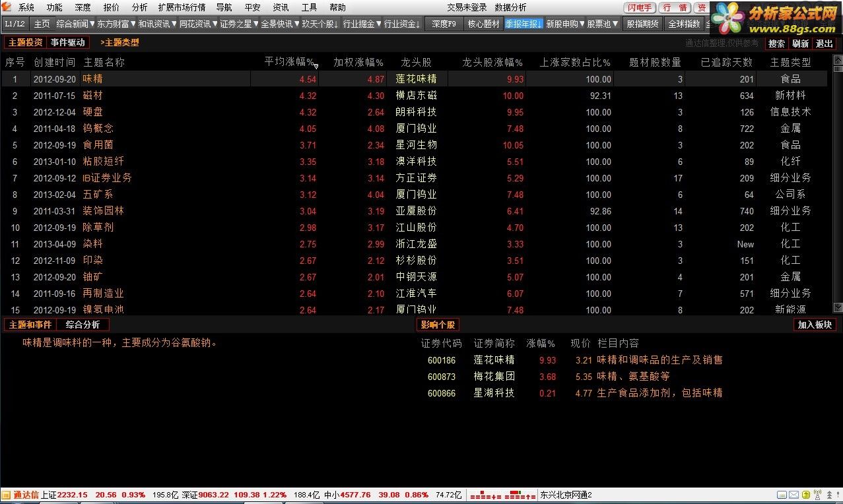The width and height of the screenshot is (843, 504).
Task: Click the sort arrow on the 平均涨幅% column
Action: coord(316,66)
